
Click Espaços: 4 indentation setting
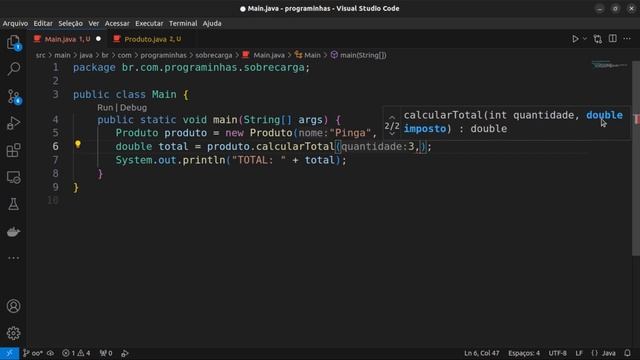click(x=524, y=353)
